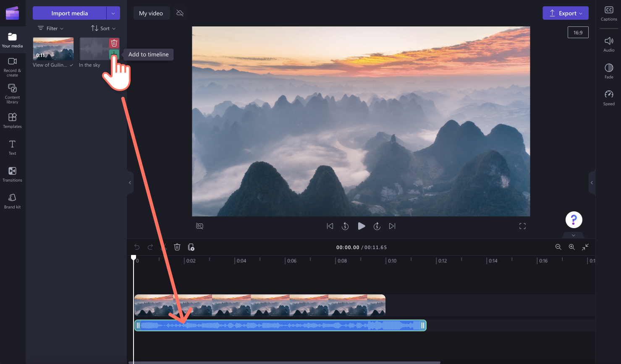
Task: Zoom in the timeline
Action: (x=572, y=247)
